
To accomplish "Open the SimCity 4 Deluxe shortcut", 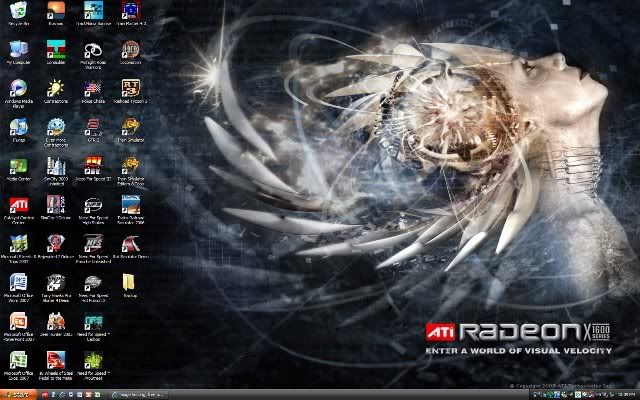I will tap(56, 205).
